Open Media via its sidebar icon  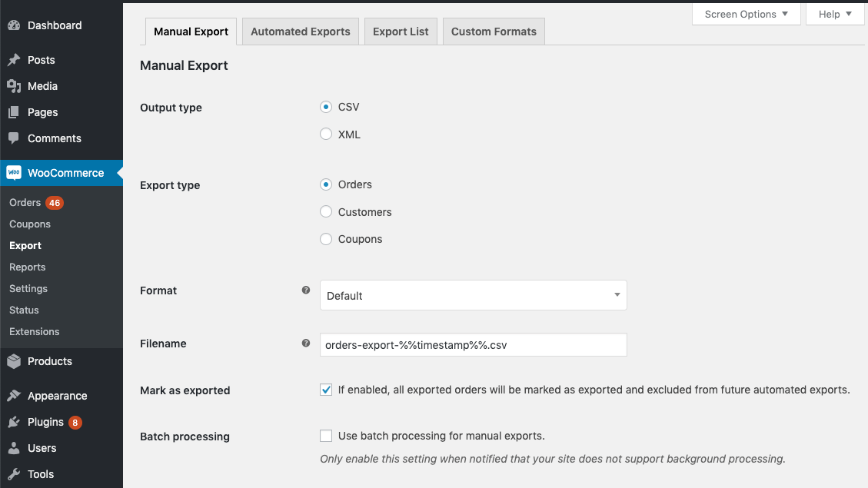tap(14, 86)
